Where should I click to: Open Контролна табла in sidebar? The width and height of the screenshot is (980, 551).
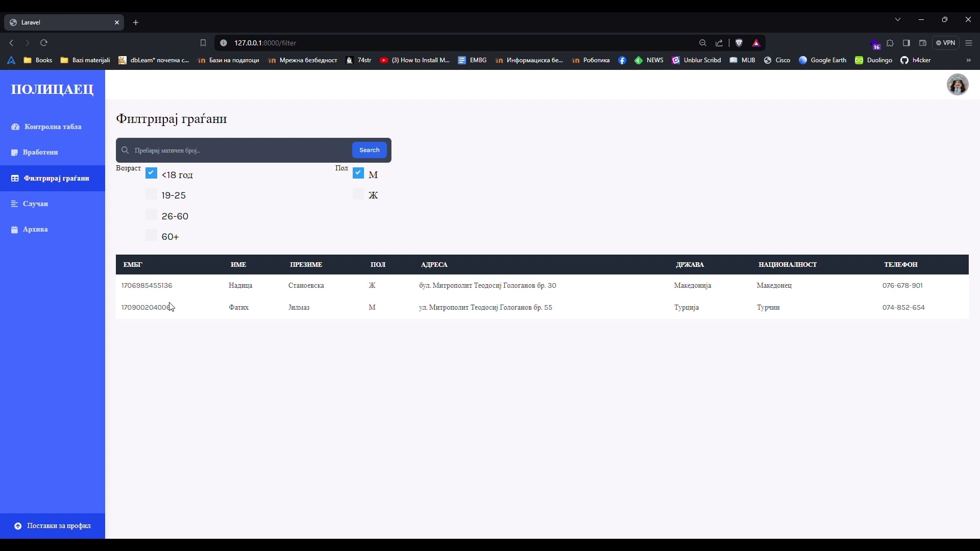(52, 127)
